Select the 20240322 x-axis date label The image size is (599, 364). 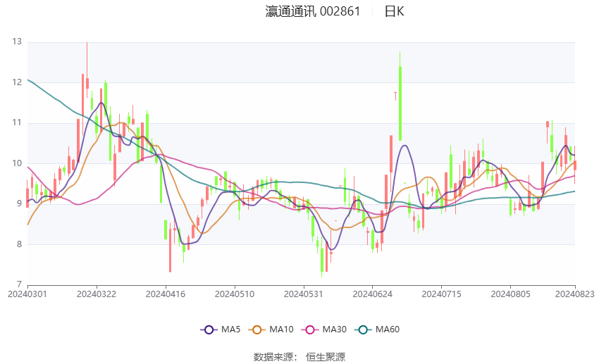pos(97,294)
